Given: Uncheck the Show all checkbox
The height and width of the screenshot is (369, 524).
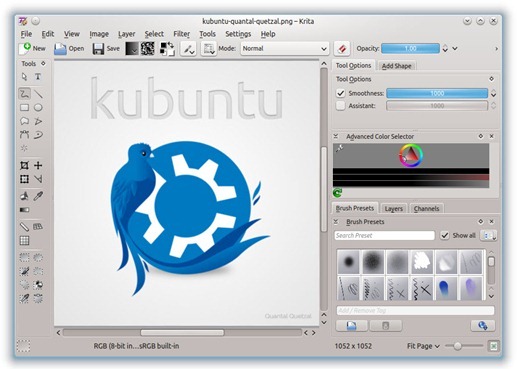Looking at the screenshot, I should 444,235.
